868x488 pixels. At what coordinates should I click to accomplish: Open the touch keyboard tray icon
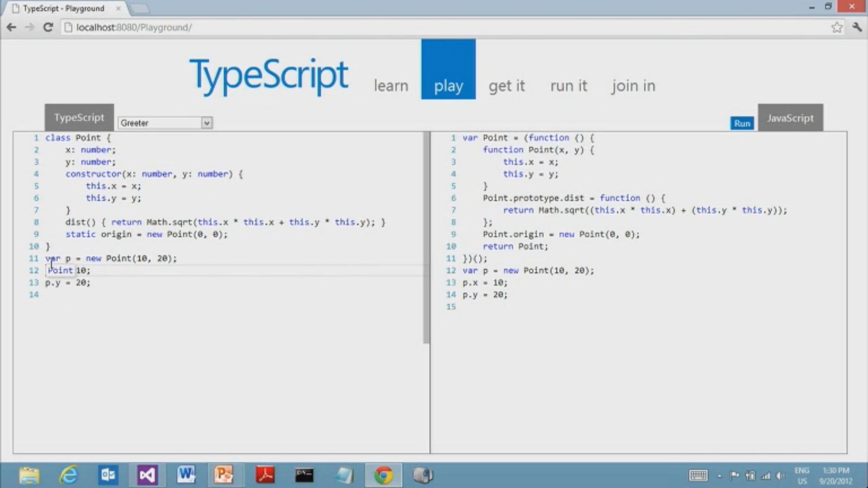[x=698, y=475]
